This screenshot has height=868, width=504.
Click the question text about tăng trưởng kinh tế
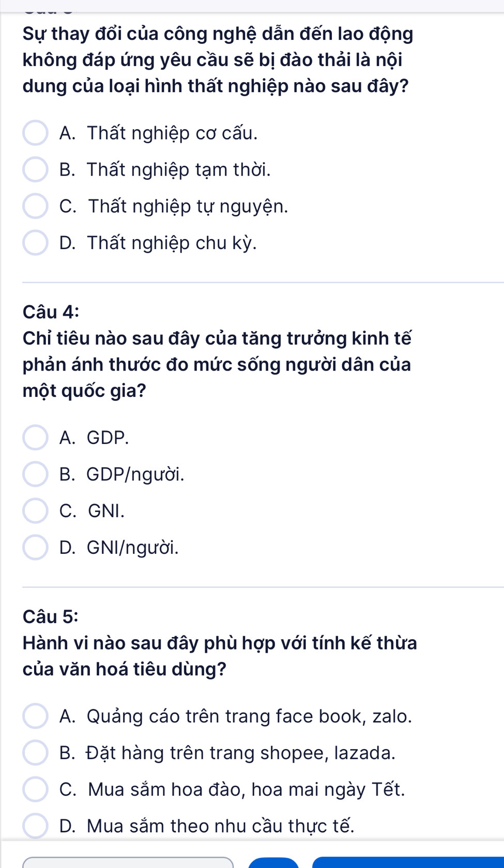[x=217, y=364]
